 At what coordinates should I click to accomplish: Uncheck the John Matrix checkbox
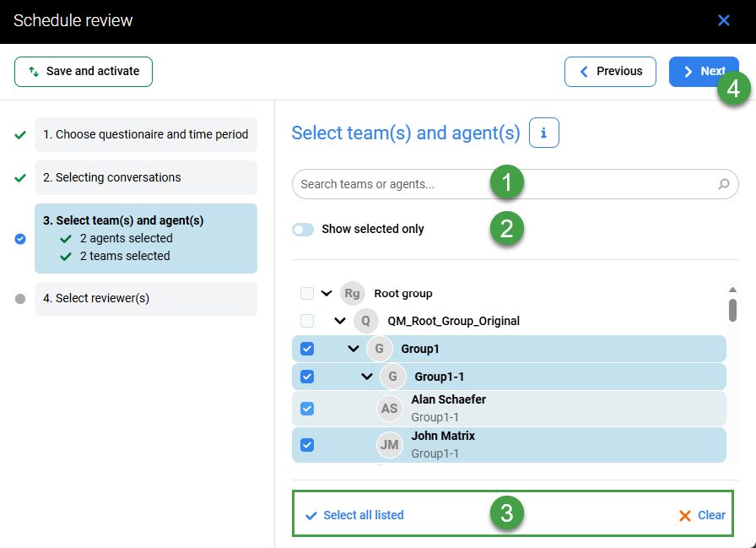307,444
